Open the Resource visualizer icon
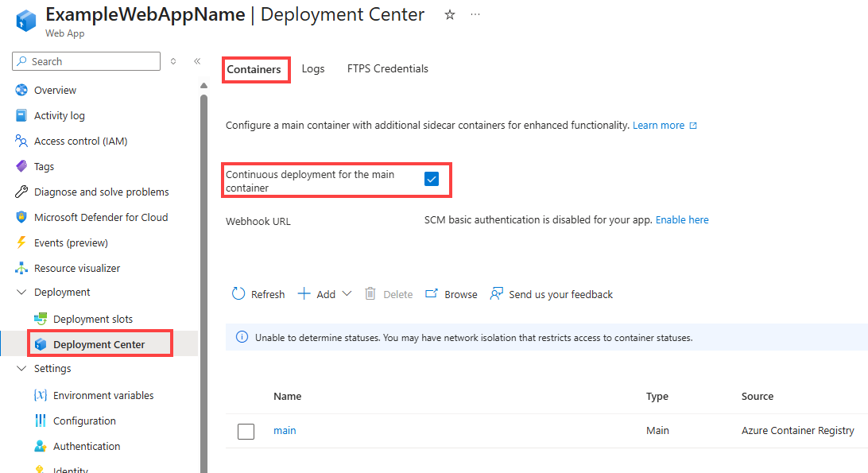This screenshot has width=868, height=473. click(x=21, y=268)
